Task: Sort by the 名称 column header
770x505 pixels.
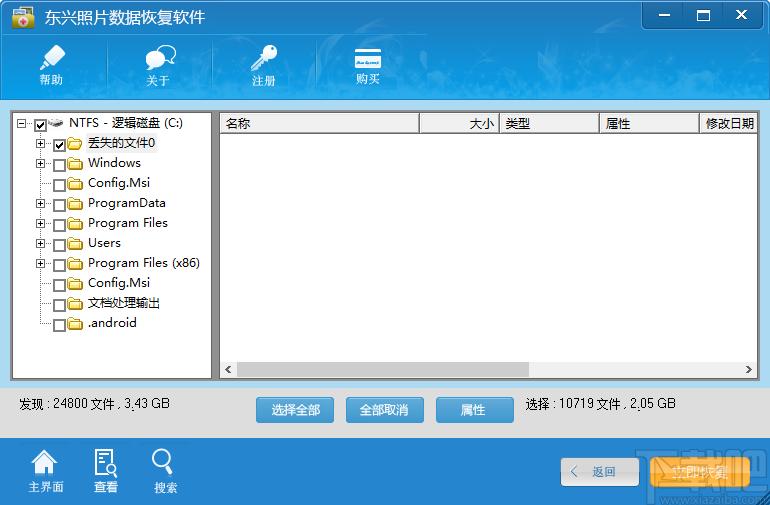Action: [319, 123]
